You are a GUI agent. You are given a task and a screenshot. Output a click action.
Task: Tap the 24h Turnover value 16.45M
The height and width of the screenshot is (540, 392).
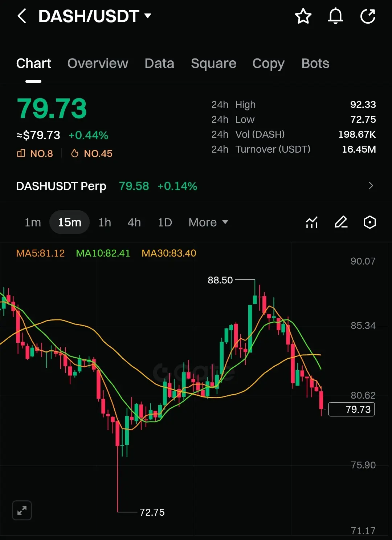point(359,149)
